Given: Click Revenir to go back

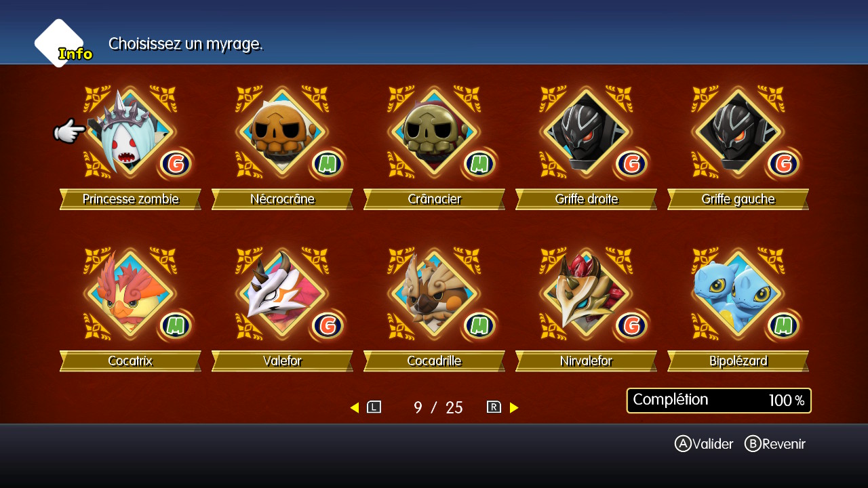Looking at the screenshot, I should tap(775, 444).
